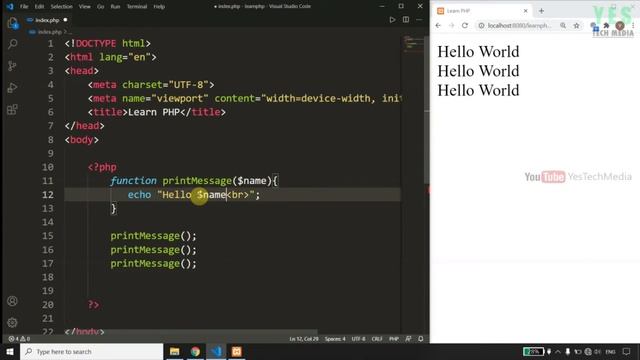
Task: Change line endings via CRLF
Action: [x=377, y=339]
